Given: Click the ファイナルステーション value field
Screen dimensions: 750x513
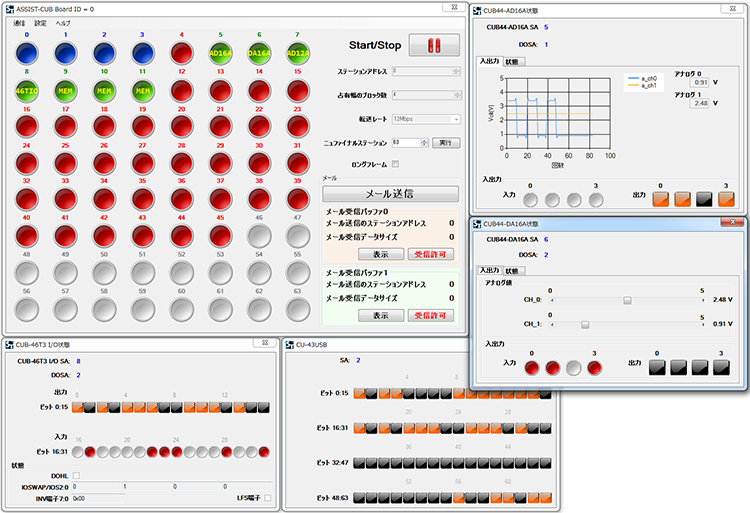Looking at the screenshot, I should (406, 142).
